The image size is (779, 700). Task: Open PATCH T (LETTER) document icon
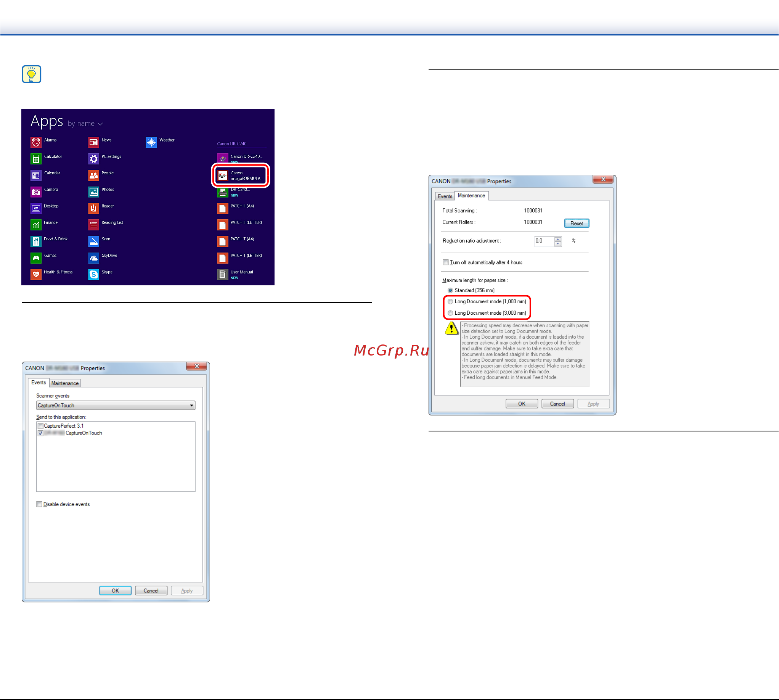223,258
